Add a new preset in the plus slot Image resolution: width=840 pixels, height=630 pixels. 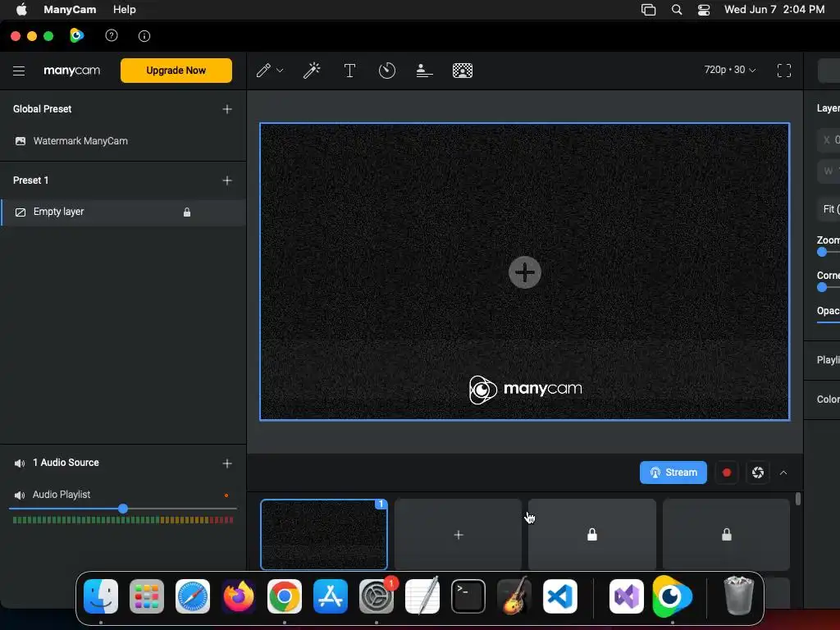point(458,534)
